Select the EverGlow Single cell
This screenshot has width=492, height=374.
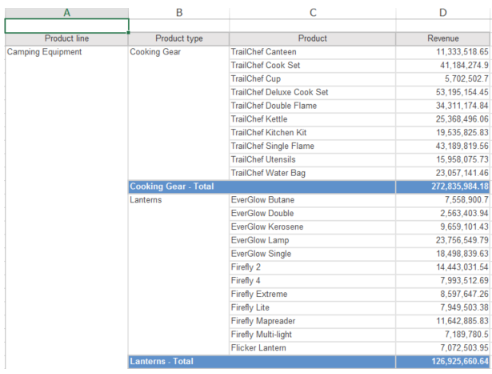(312, 254)
